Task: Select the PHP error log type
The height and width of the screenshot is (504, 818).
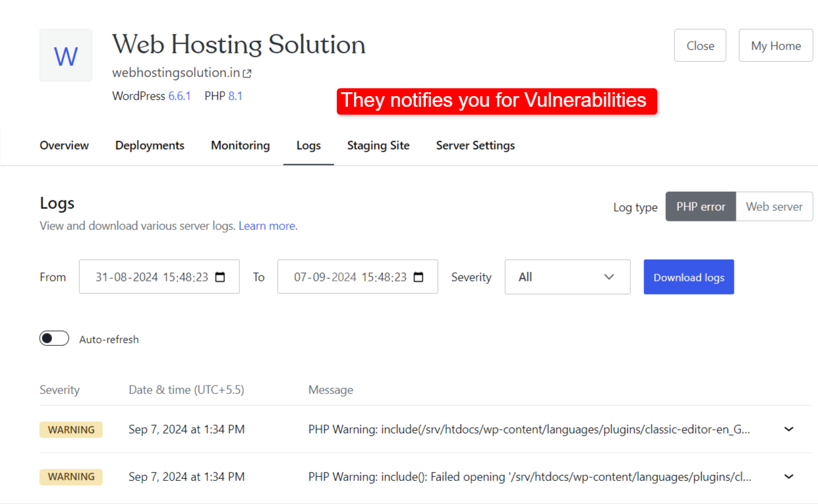Action: (700, 206)
